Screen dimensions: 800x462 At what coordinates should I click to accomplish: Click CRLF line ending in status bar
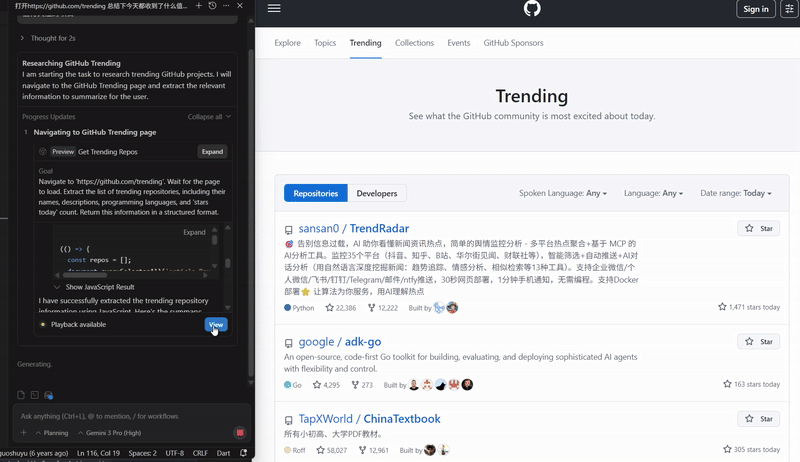click(200, 453)
